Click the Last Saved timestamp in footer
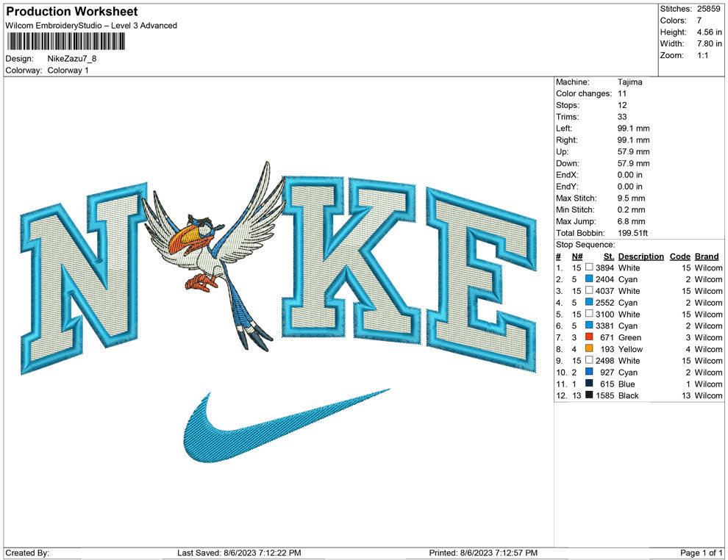This screenshot has height=560, width=728. (x=239, y=553)
